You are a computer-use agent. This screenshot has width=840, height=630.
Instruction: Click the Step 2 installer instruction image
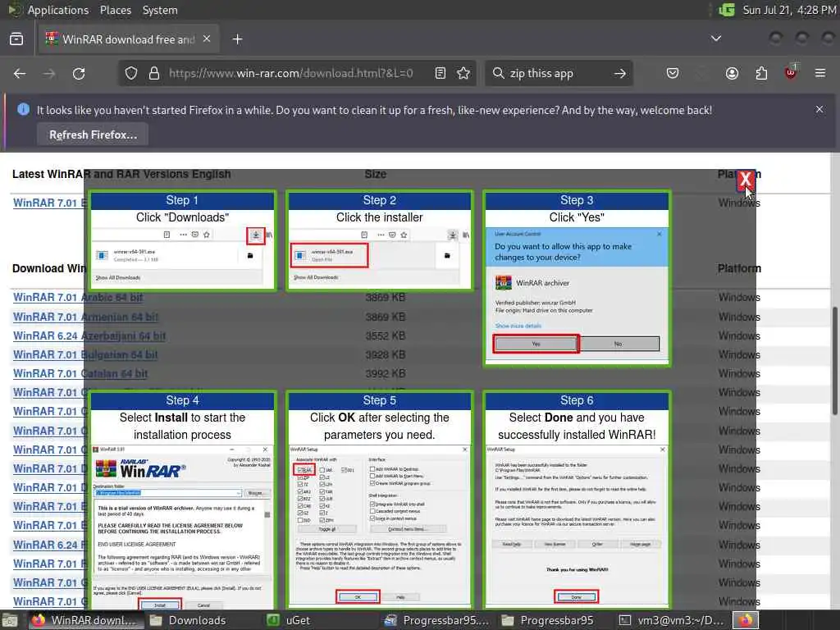(x=379, y=240)
